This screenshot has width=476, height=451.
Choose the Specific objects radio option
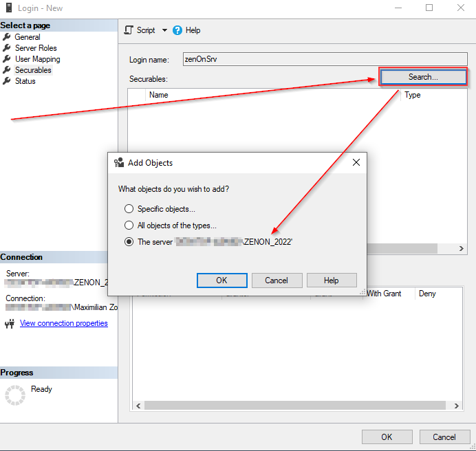[129, 209]
